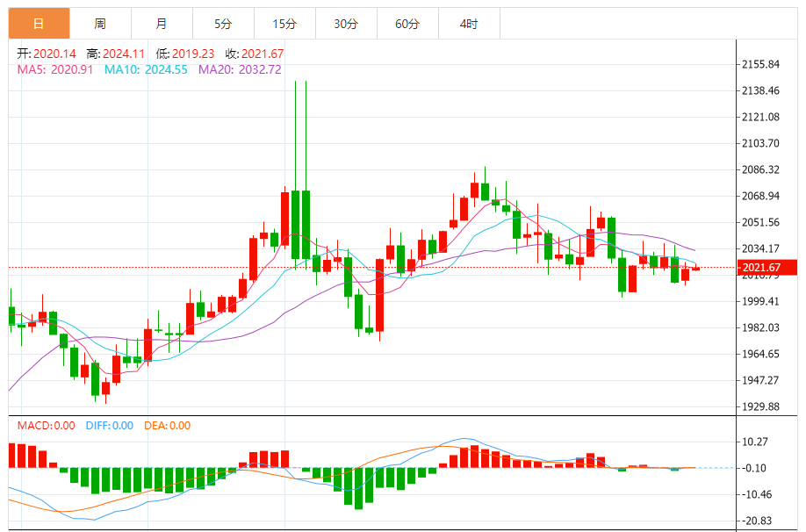
Task: Switch to the 月 monthly tab
Action: 162,24
